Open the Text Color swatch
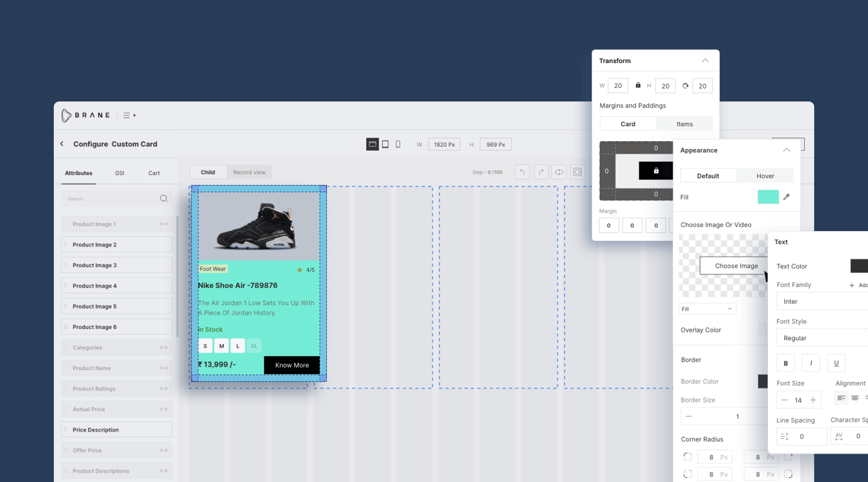 click(859, 266)
